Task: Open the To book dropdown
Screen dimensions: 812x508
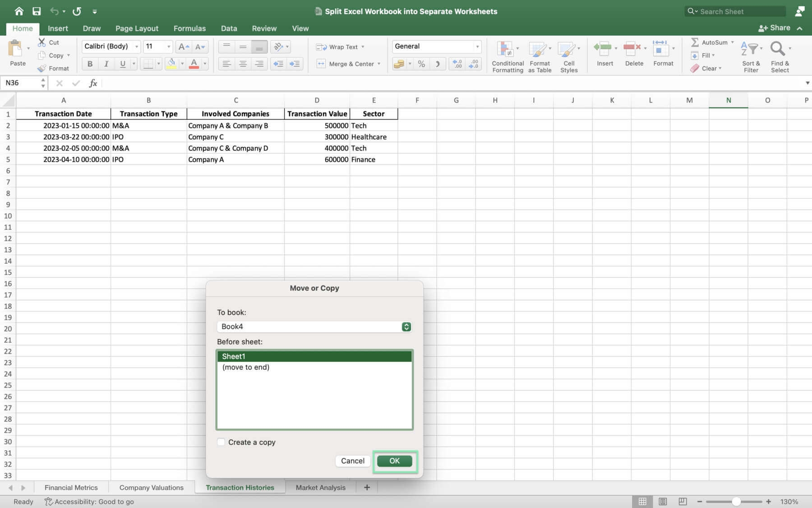Action: tap(406, 326)
